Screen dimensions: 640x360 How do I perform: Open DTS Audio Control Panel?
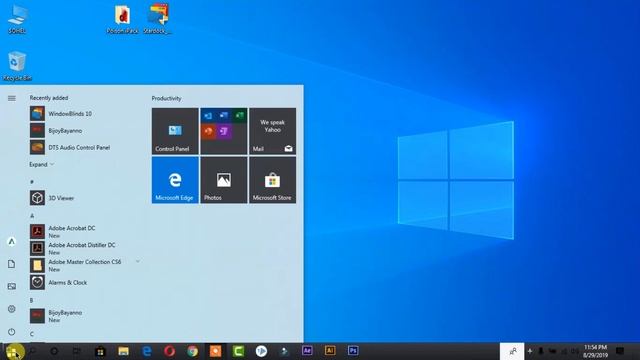(84, 147)
